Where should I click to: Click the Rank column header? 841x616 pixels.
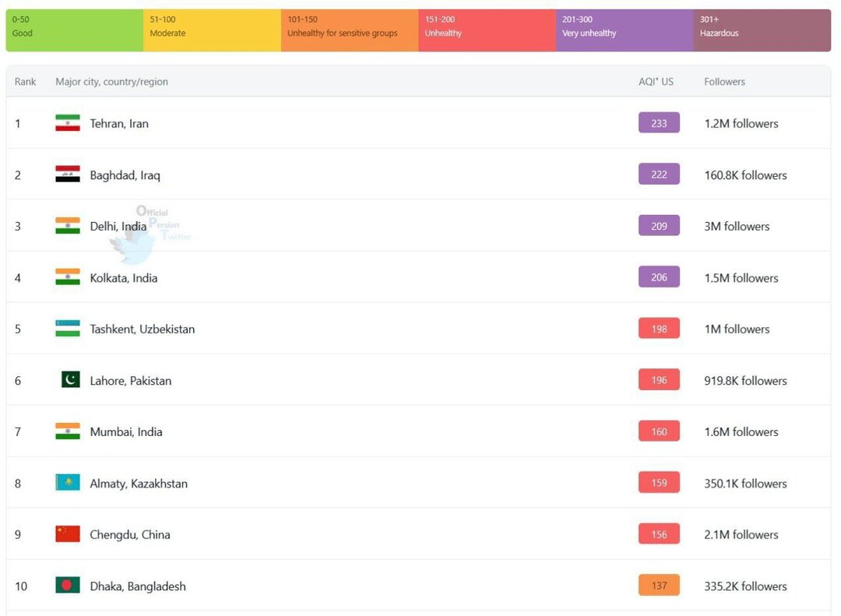click(25, 82)
